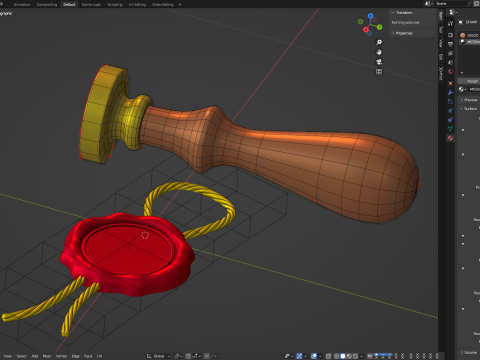Screen dimensions: 480x360
Task: Open the pivot point dropdown
Action: tap(178, 356)
